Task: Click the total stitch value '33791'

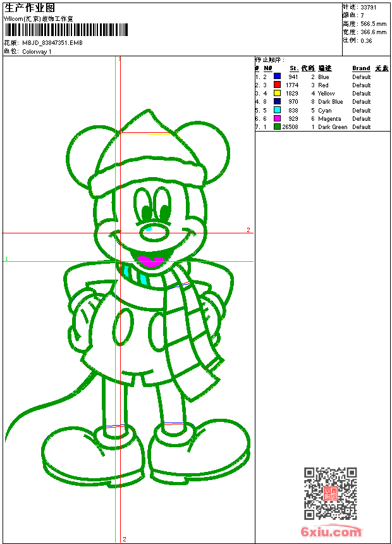Action: point(369,8)
